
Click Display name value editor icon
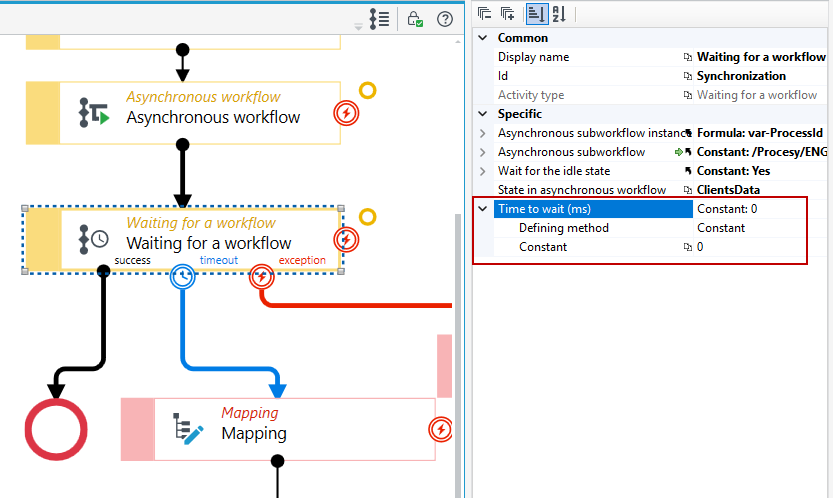click(687, 57)
